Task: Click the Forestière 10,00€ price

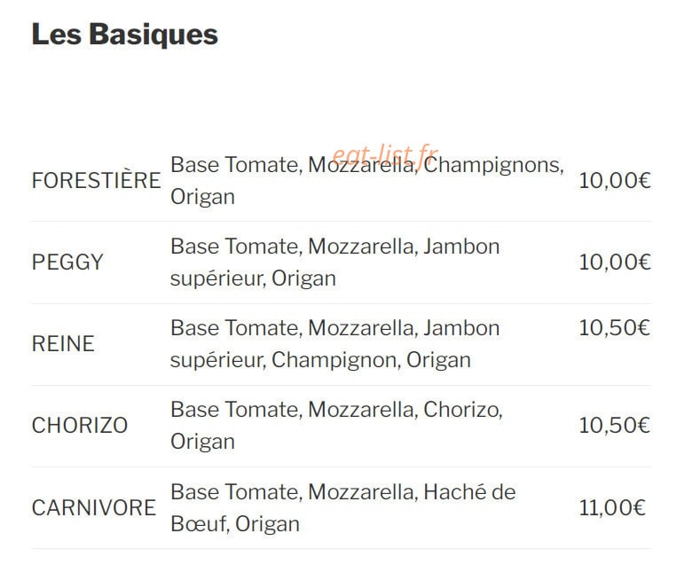Action: 615,181
